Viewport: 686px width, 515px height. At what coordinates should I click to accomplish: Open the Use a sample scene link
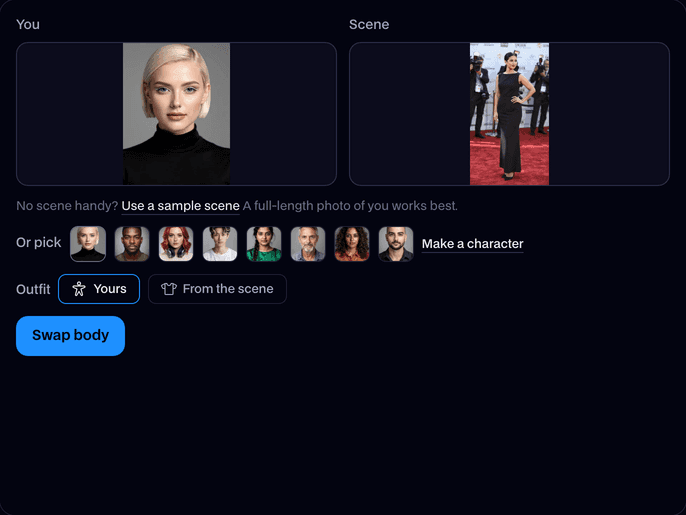[x=180, y=206]
